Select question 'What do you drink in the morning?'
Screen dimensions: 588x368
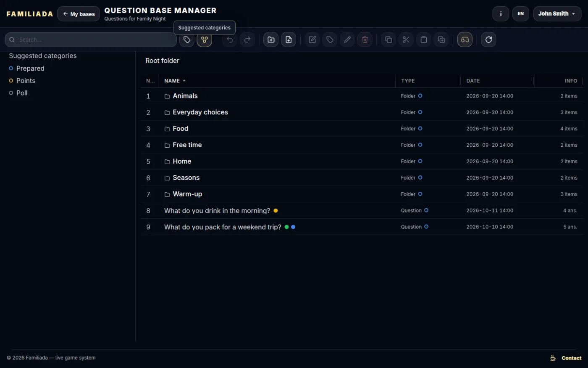[x=217, y=211]
